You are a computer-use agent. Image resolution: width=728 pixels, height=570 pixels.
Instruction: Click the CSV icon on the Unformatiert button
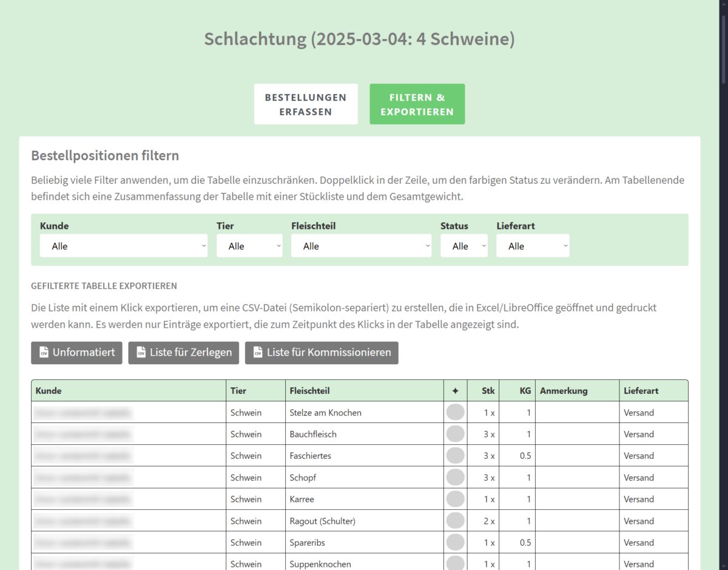(43, 353)
